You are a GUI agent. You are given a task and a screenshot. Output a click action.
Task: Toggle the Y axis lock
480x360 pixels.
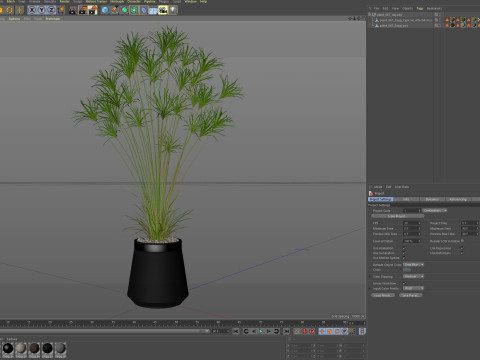(41, 10)
